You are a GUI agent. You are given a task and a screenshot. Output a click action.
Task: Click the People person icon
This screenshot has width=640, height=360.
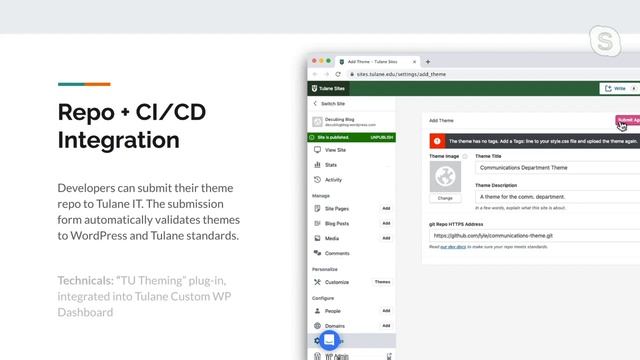318,311
